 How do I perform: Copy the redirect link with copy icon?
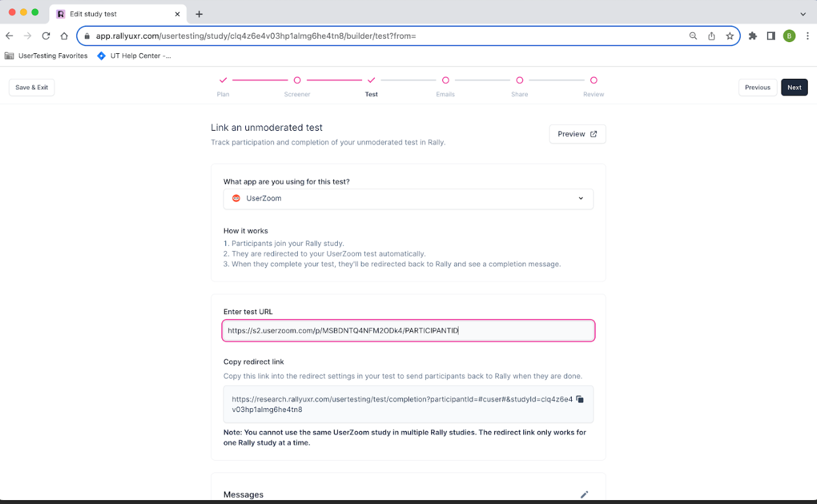point(580,399)
